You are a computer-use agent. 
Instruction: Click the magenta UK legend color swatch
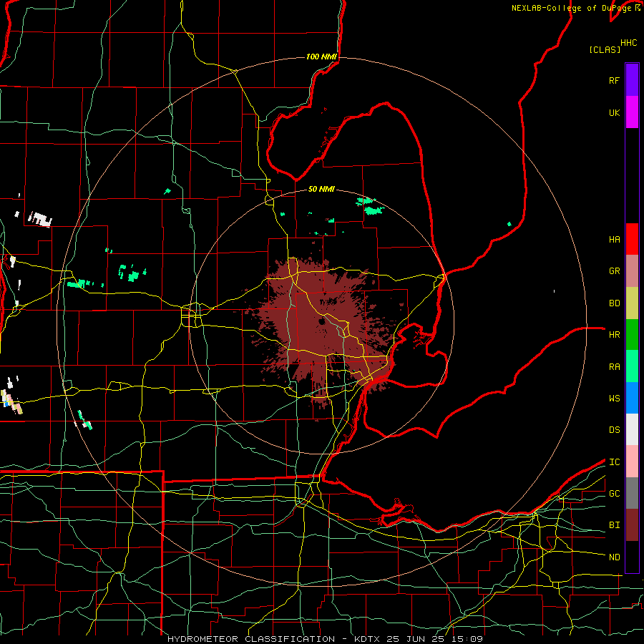(x=632, y=112)
